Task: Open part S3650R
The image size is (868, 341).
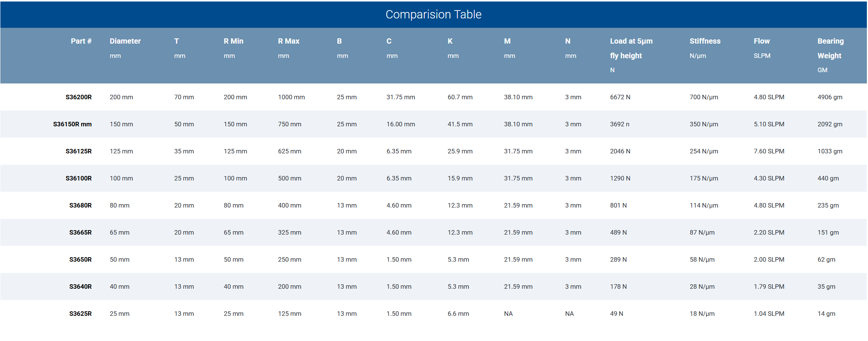Action: point(80,259)
